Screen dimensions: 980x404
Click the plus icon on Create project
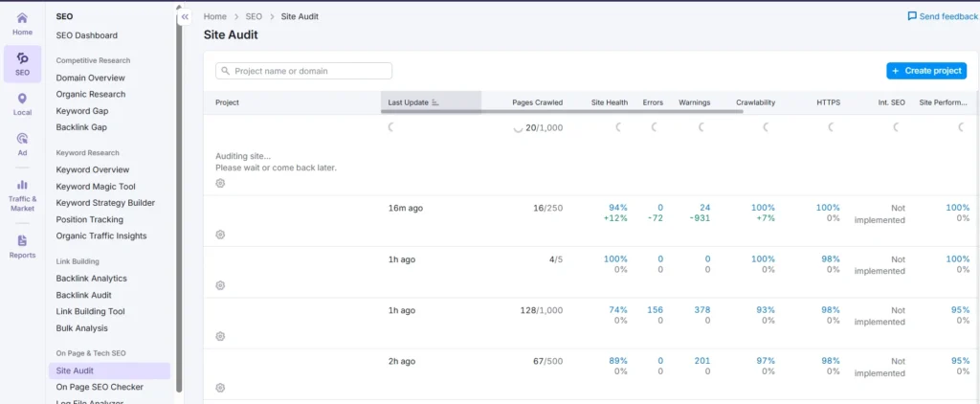click(x=896, y=71)
